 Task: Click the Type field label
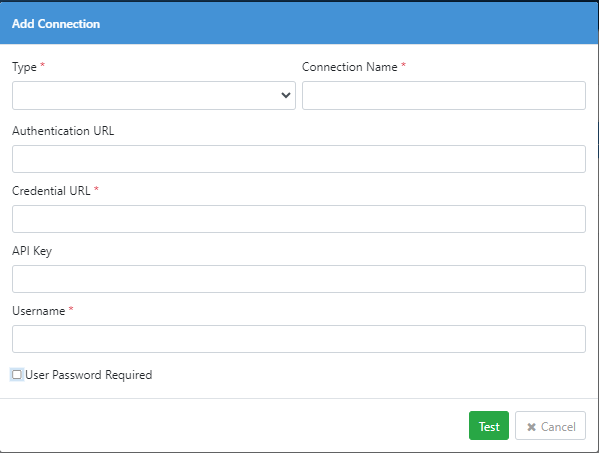(24, 67)
